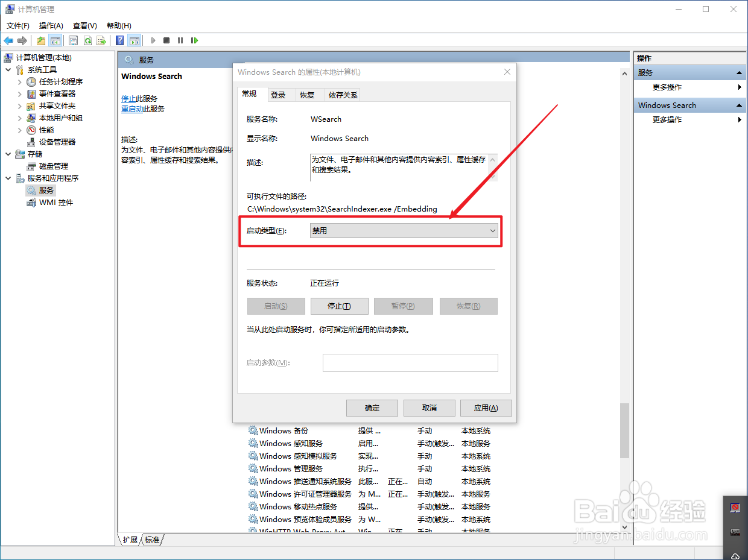Click the gear icon of Windows 移动热点服务 row
This screenshot has height=560, width=748.
click(253, 506)
